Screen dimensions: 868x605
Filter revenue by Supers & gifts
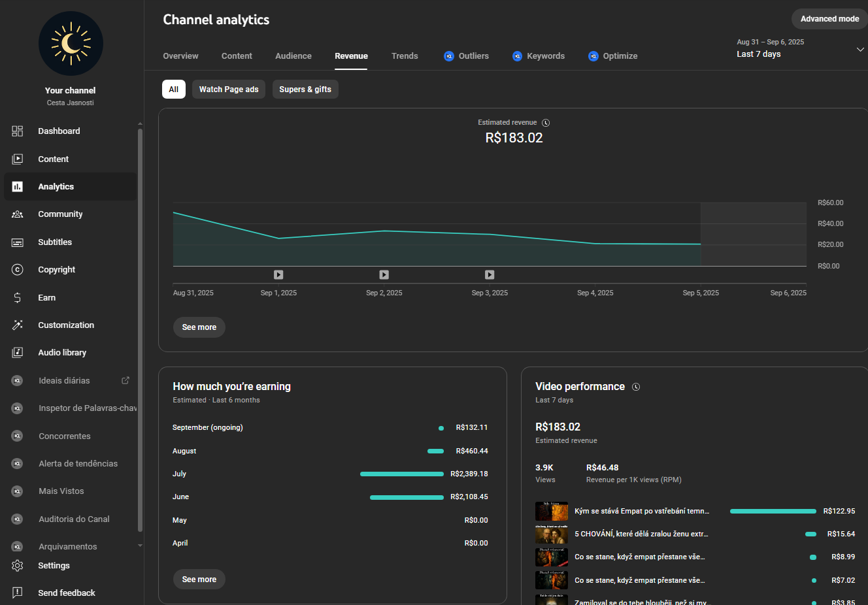point(305,90)
